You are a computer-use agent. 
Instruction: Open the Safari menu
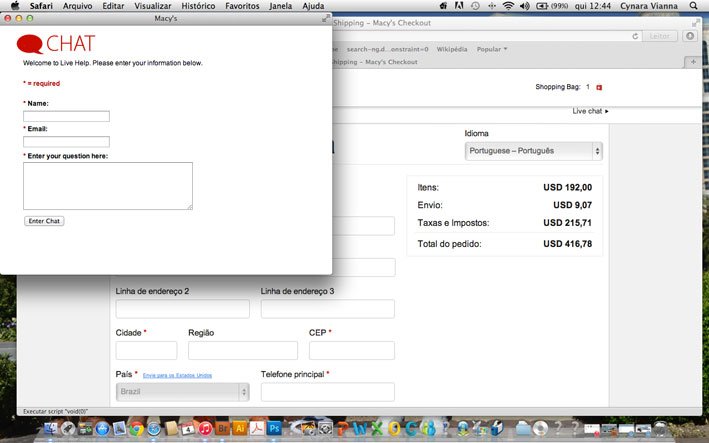(x=41, y=6)
